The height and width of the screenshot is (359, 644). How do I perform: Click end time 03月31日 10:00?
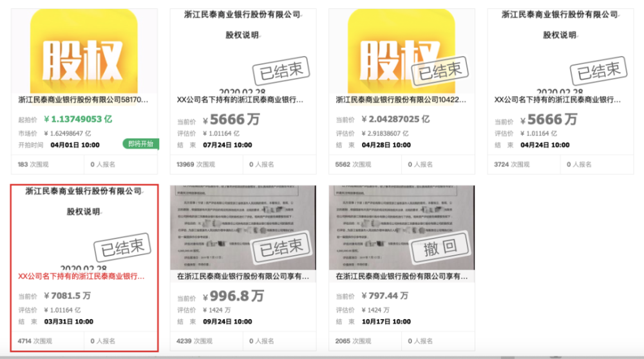tap(69, 322)
